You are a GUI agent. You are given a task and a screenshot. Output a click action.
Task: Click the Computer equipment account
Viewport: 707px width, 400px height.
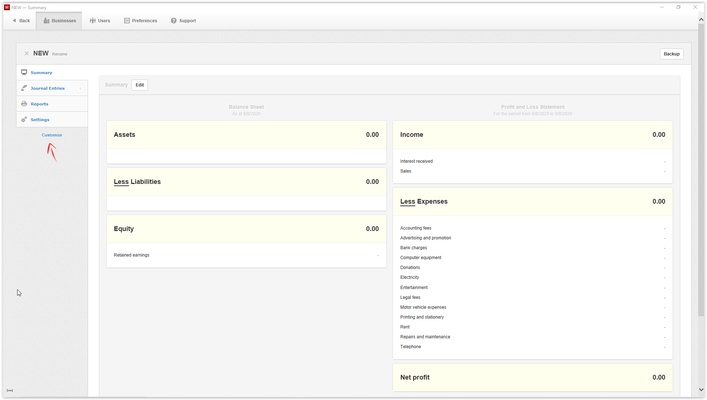(421, 258)
